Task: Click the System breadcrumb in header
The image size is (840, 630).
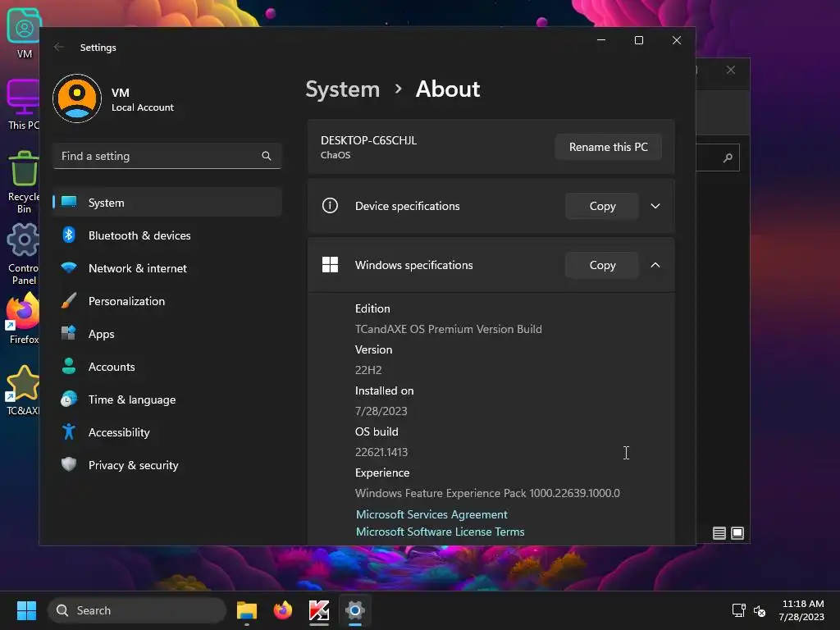Action: point(342,89)
